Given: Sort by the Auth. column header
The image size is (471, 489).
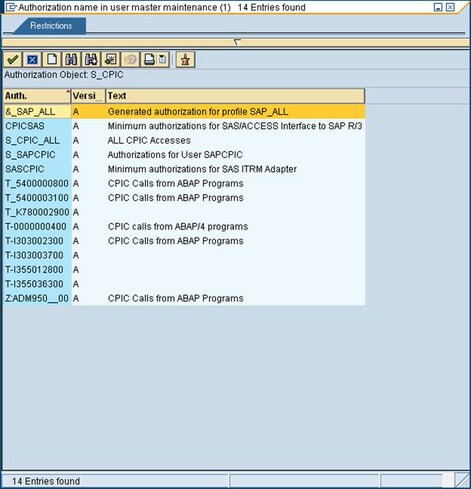Looking at the screenshot, I should coord(37,96).
